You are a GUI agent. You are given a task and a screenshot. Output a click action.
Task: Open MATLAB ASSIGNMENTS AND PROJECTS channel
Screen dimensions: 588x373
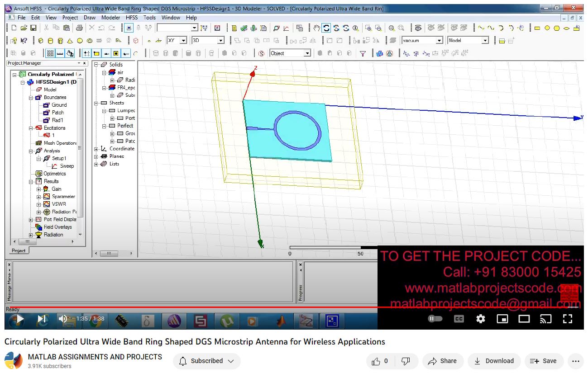click(95, 357)
